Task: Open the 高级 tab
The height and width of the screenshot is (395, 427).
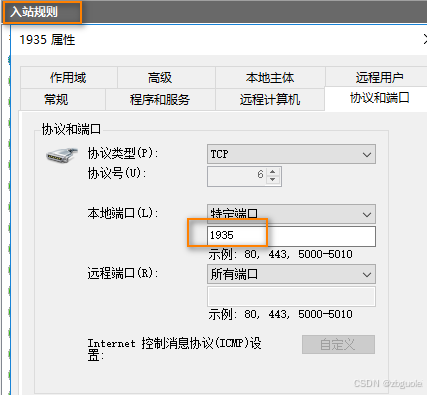Action: pos(166,77)
